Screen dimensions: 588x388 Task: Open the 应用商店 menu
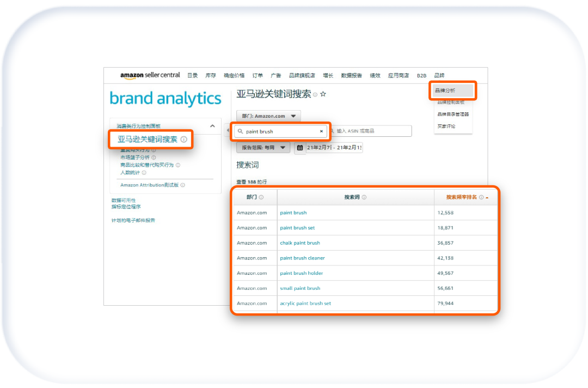(398, 75)
